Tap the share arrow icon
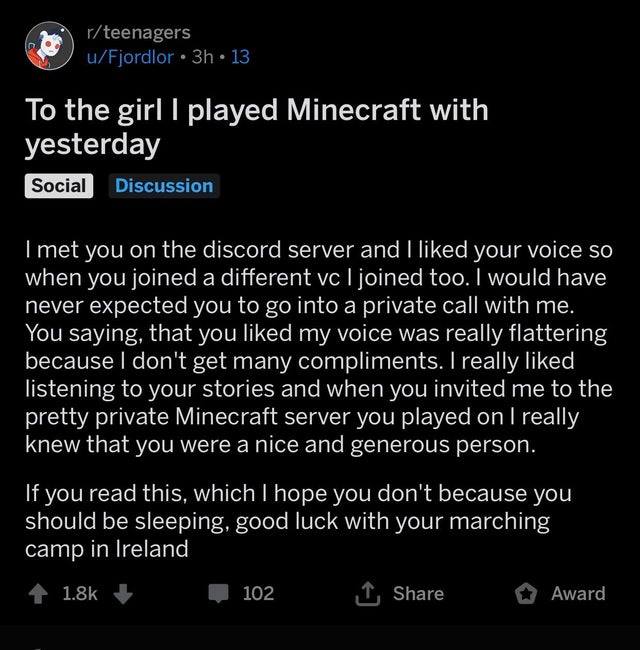 coord(367,593)
